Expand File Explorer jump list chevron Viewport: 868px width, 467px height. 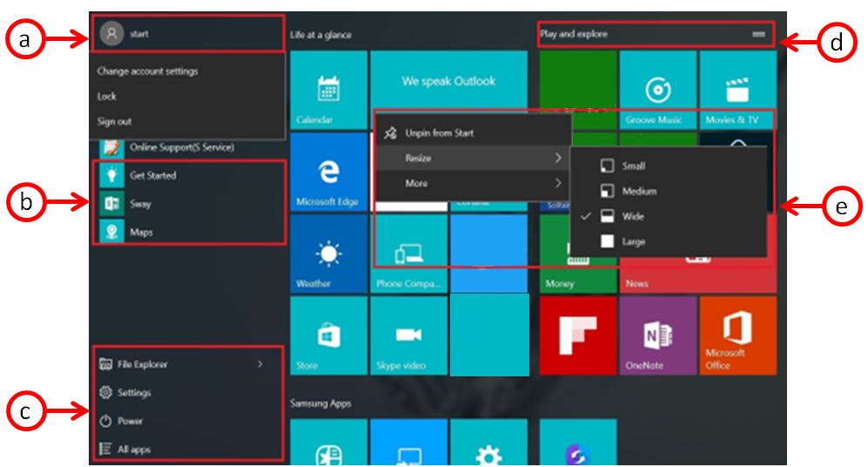click(x=260, y=364)
